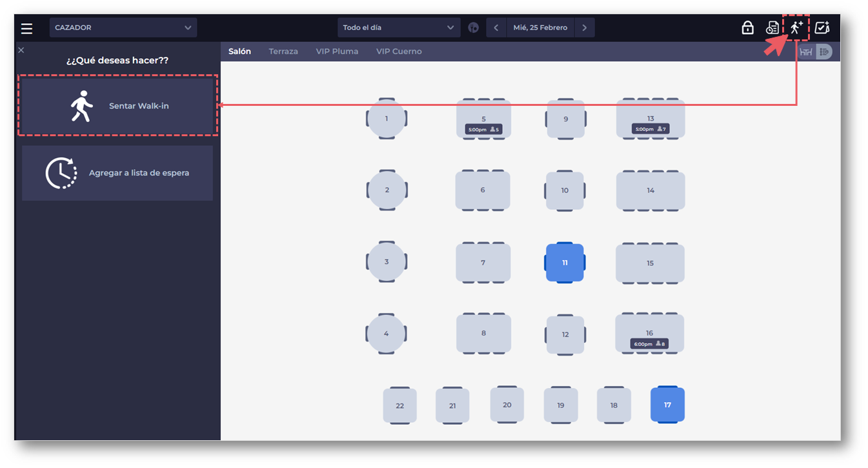Switch to timeline list view
Image resolution: width=868 pixels, height=468 pixels.
click(824, 52)
